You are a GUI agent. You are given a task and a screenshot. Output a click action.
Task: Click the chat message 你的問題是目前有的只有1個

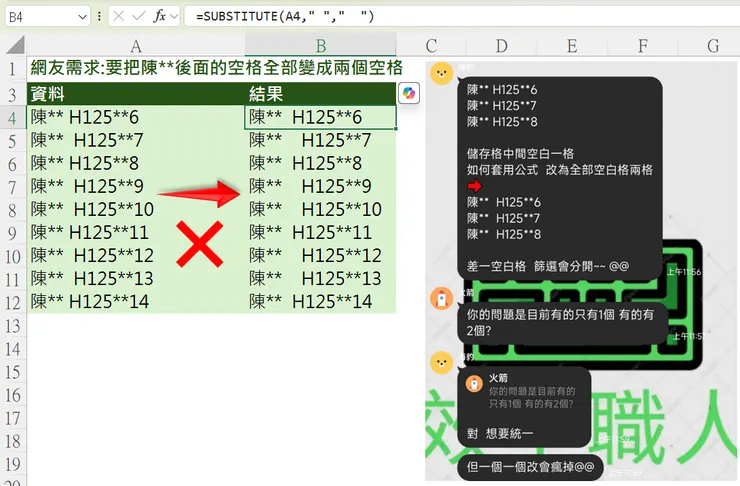click(x=563, y=323)
